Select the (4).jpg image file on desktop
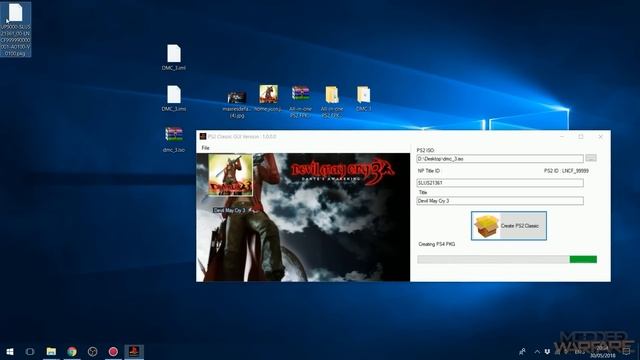This screenshot has width=640, height=360. point(237,104)
